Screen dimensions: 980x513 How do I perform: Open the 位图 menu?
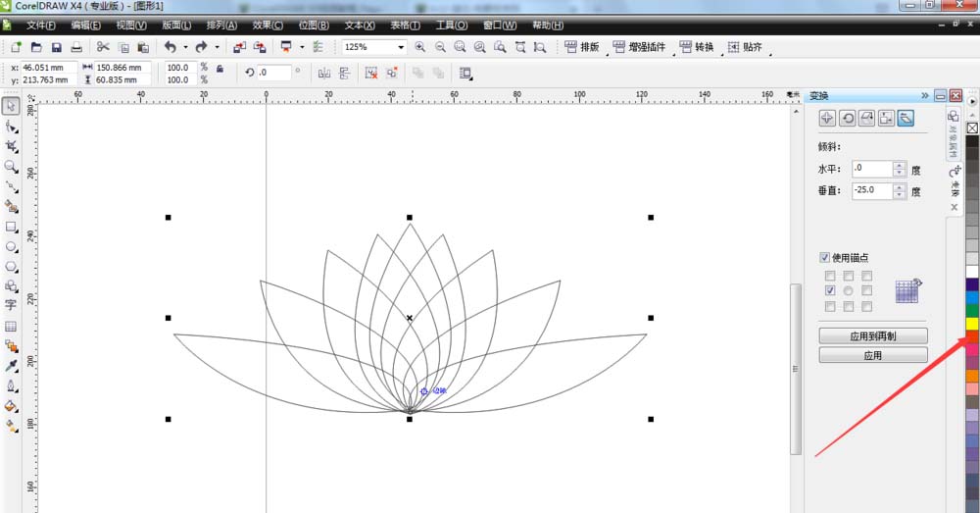point(314,26)
